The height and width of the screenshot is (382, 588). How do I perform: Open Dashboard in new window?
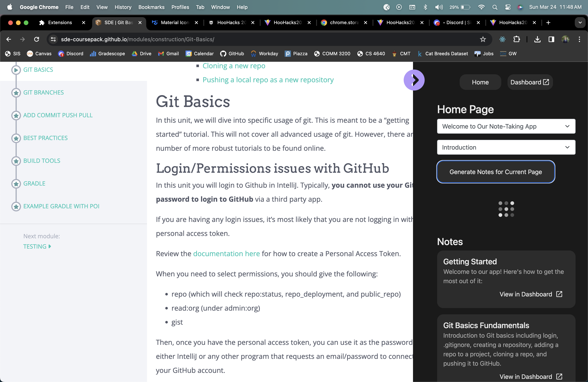click(530, 82)
